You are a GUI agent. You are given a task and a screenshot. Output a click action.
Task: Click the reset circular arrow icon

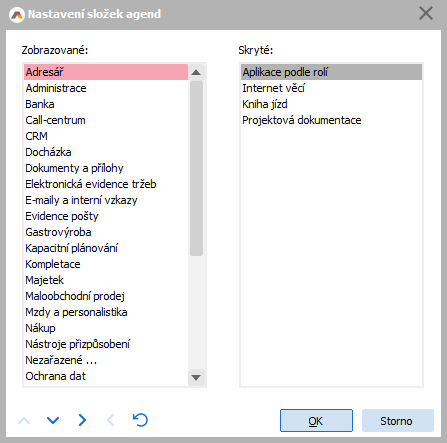click(140, 420)
